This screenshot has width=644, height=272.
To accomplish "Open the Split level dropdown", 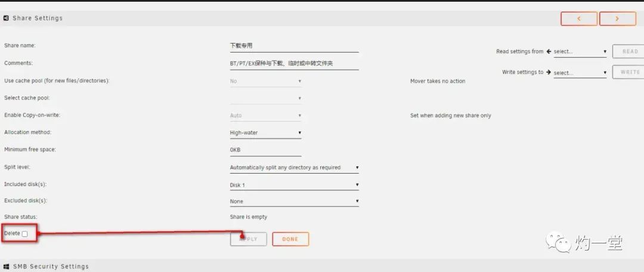I will (x=294, y=168).
